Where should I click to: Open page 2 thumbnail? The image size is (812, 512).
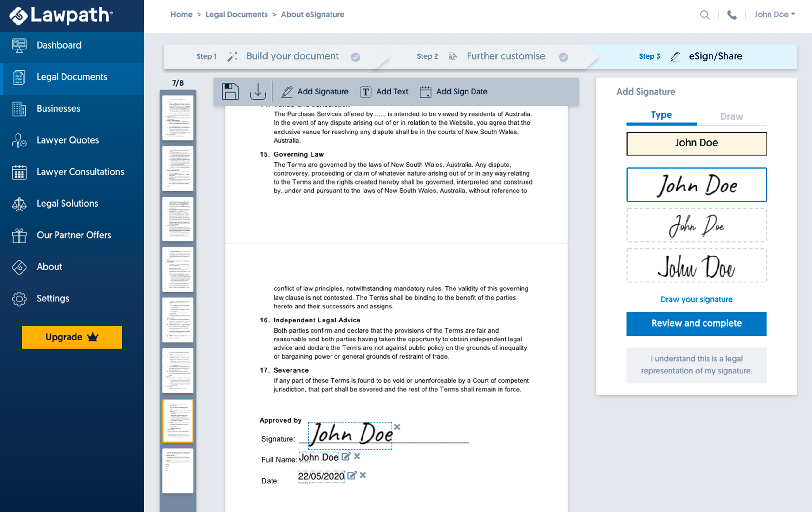pos(178,168)
